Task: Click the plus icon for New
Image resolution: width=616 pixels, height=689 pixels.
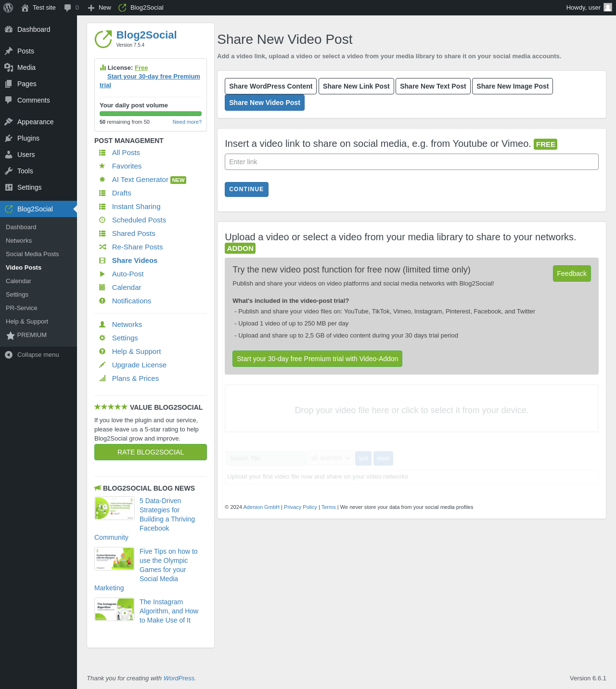Action: point(91,8)
